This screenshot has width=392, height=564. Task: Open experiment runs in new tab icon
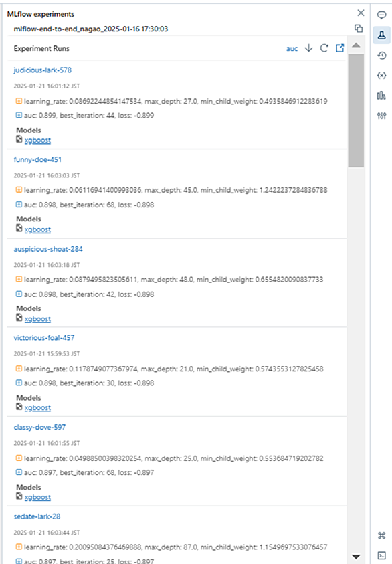(x=340, y=48)
